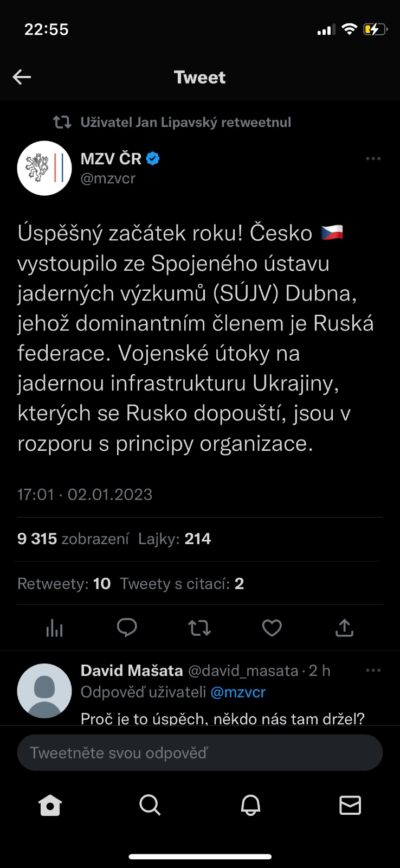View the Lajky count list
This screenshot has height=868, width=400.
(174, 539)
